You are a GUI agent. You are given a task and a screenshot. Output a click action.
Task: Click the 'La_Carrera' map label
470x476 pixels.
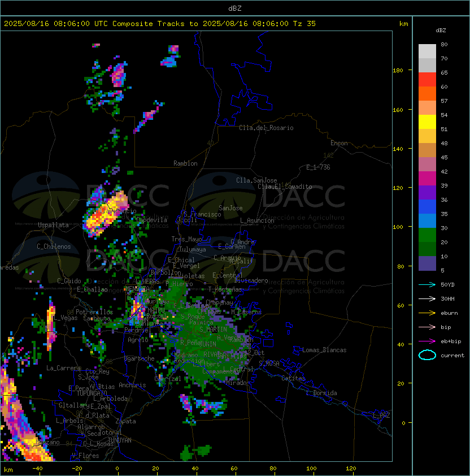(x=63, y=368)
